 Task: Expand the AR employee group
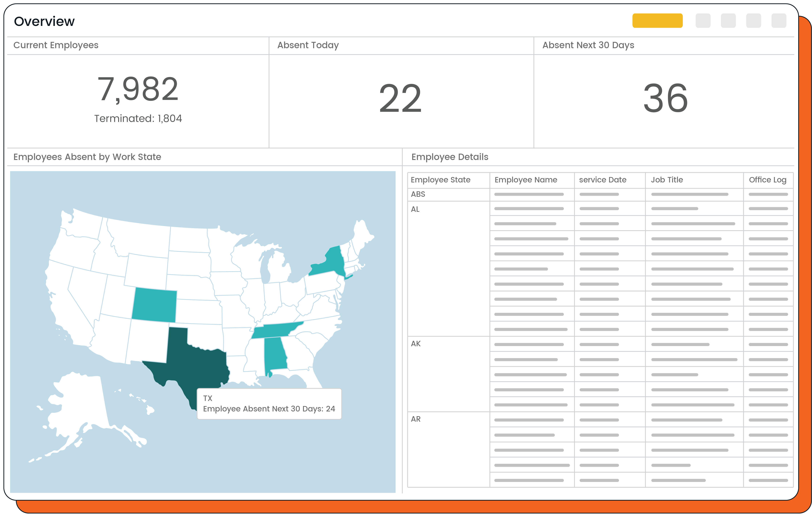point(416,419)
